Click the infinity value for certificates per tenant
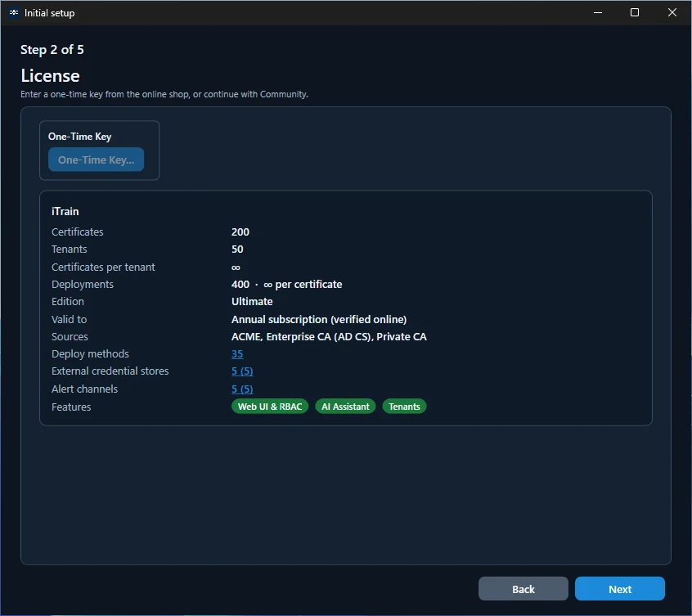Image resolution: width=692 pixels, height=616 pixels. click(236, 268)
